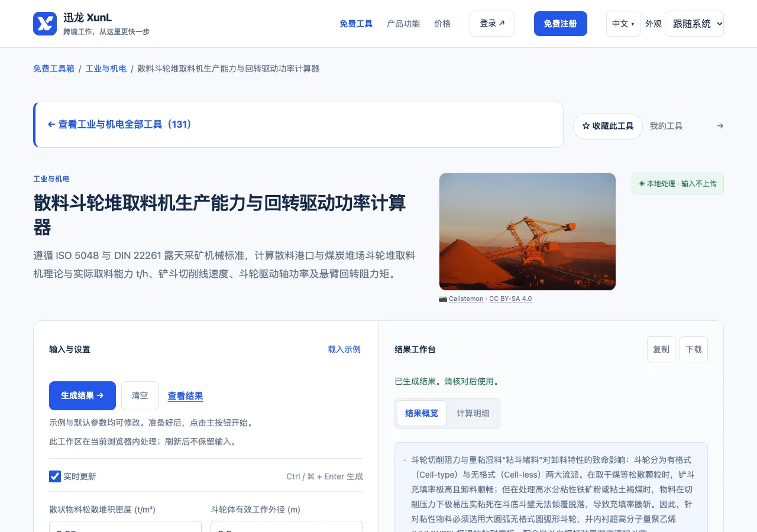Image resolution: width=757 pixels, height=532 pixels.
Task: Click the Ctrl / ⌘ + Enter 生成 hint
Action: pos(325,476)
